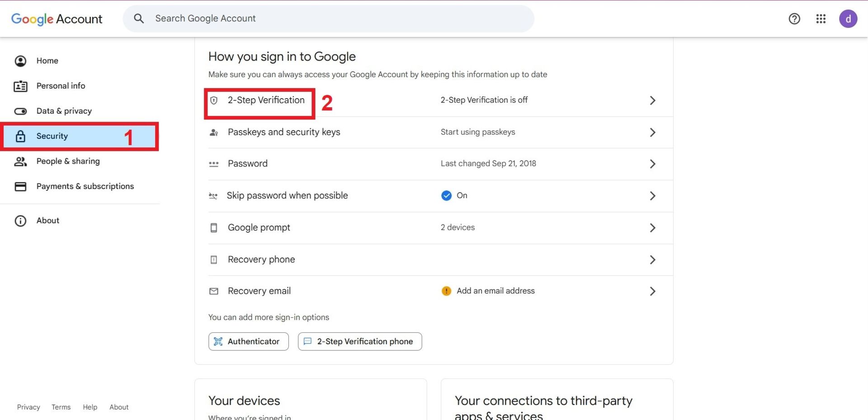Screen dimensions: 868x420
Task: Open the profile avatar 'd'
Action: tap(848, 19)
